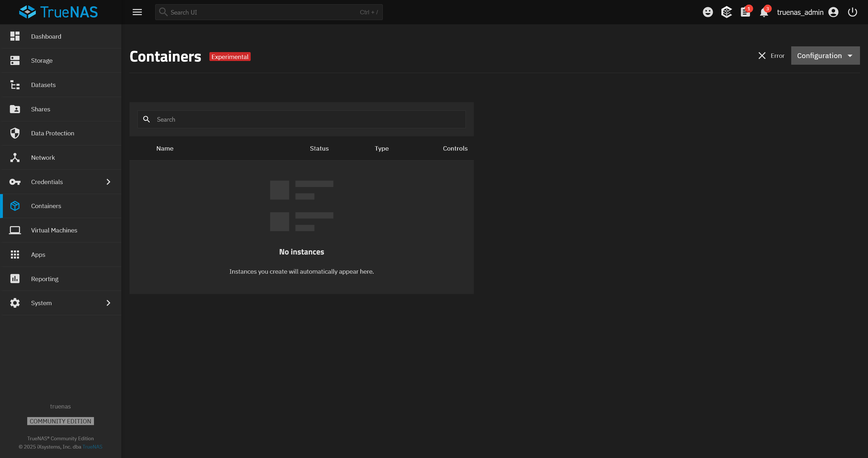868x458 pixels.
Task: Click the COMMUNITY EDITION label
Action: click(60, 421)
